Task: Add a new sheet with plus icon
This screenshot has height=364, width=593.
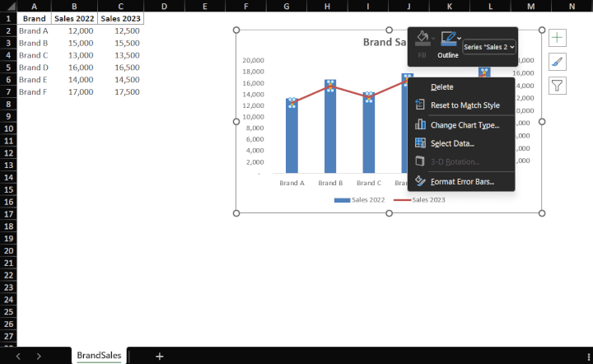Action: point(160,356)
